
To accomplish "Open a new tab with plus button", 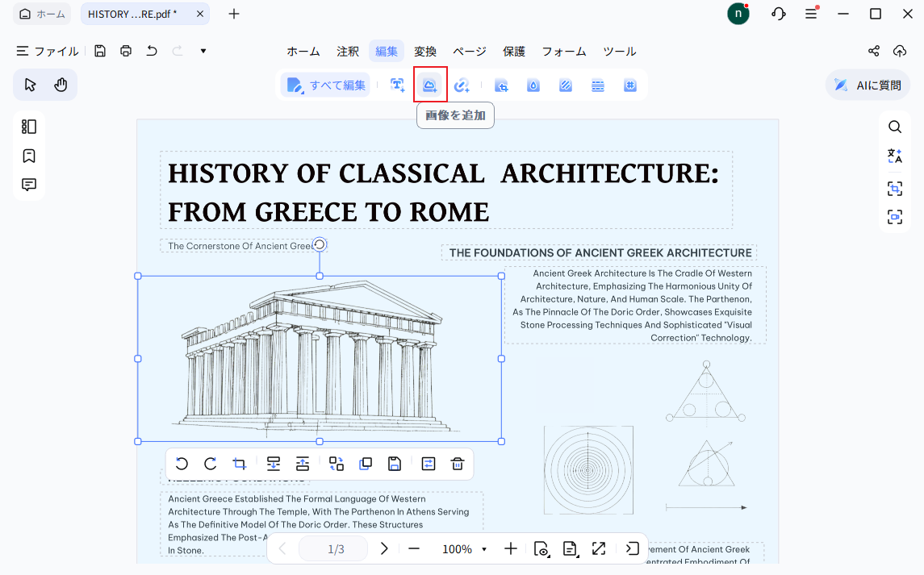I will tap(234, 15).
